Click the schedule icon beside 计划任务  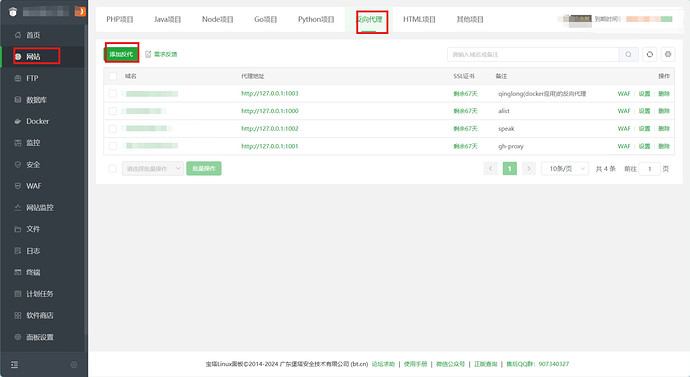pos(18,293)
